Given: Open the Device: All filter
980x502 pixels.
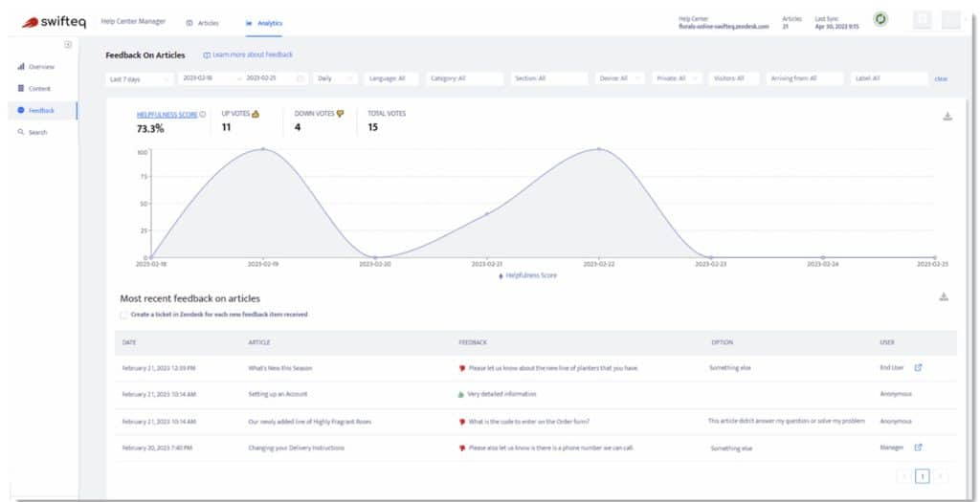Looking at the screenshot, I should point(619,78).
